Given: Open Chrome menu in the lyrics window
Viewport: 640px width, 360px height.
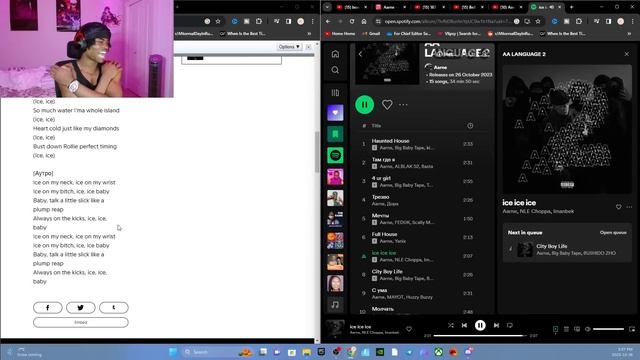Looking at the screenshot, I should point(313,21).
